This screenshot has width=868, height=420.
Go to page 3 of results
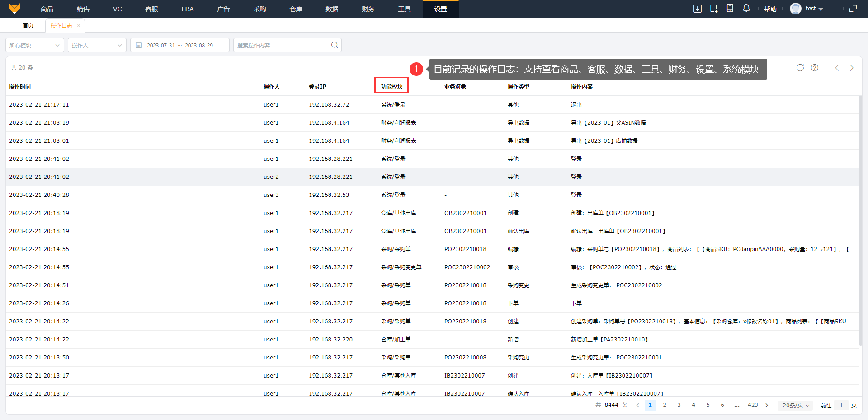[679, 405]
